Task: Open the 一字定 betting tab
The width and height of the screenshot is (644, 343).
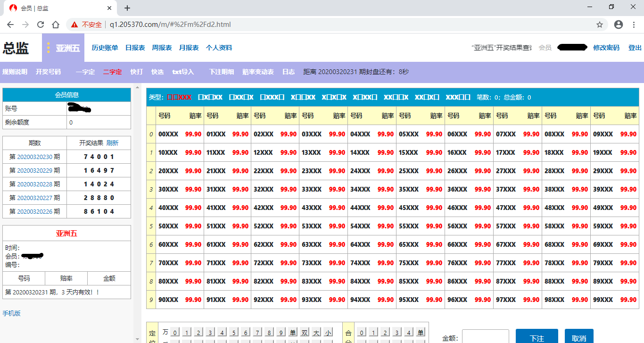Action: pyautogui.click(x=85, y=72)
